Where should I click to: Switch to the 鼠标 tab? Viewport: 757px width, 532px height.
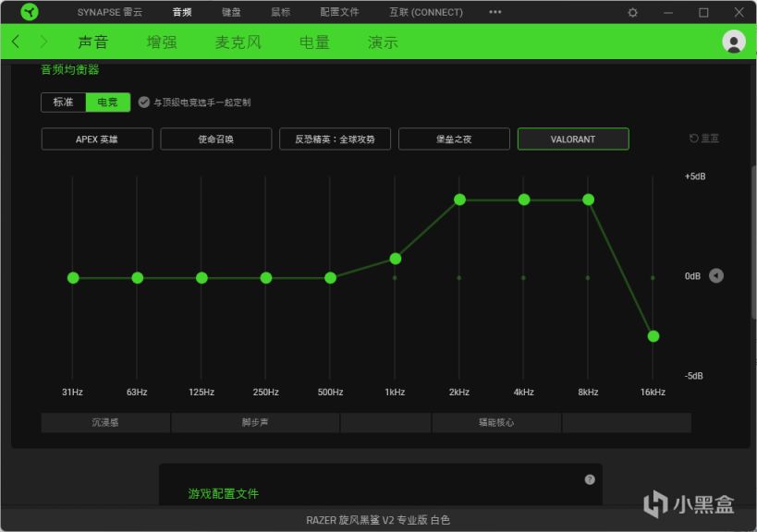point(280,12)
